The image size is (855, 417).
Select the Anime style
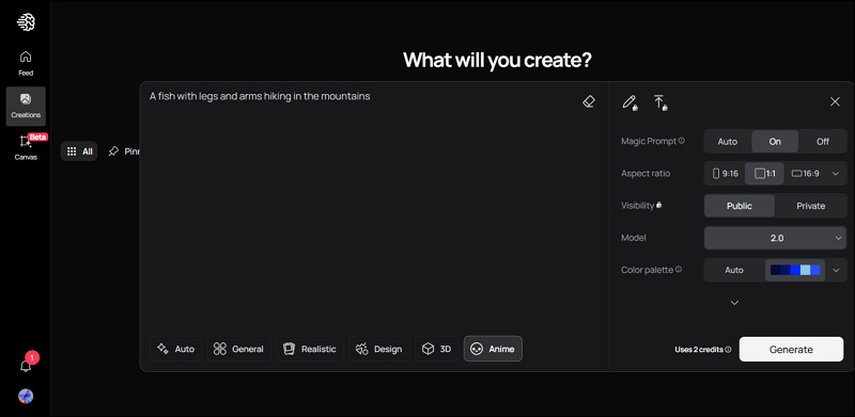[x=493, y=349]
